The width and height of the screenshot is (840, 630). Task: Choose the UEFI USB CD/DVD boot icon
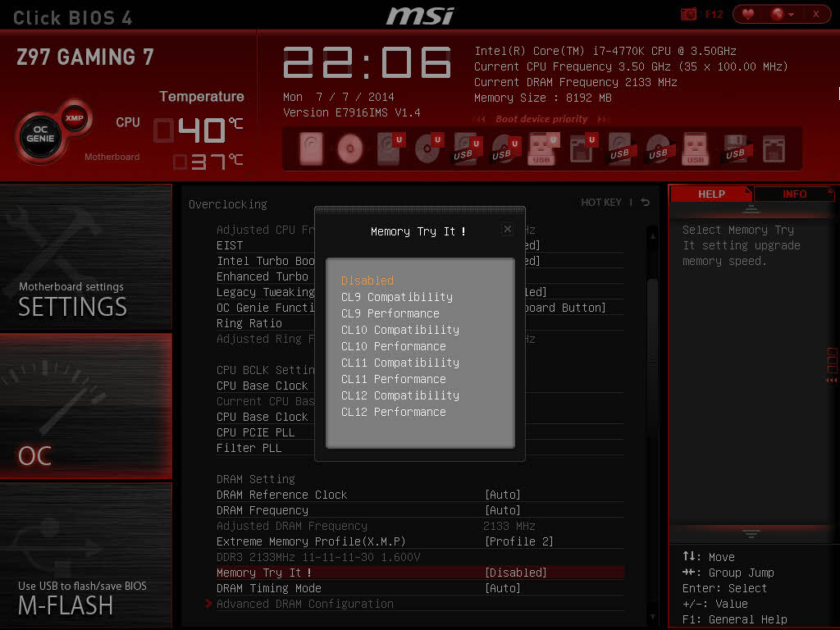click(504, 148)
